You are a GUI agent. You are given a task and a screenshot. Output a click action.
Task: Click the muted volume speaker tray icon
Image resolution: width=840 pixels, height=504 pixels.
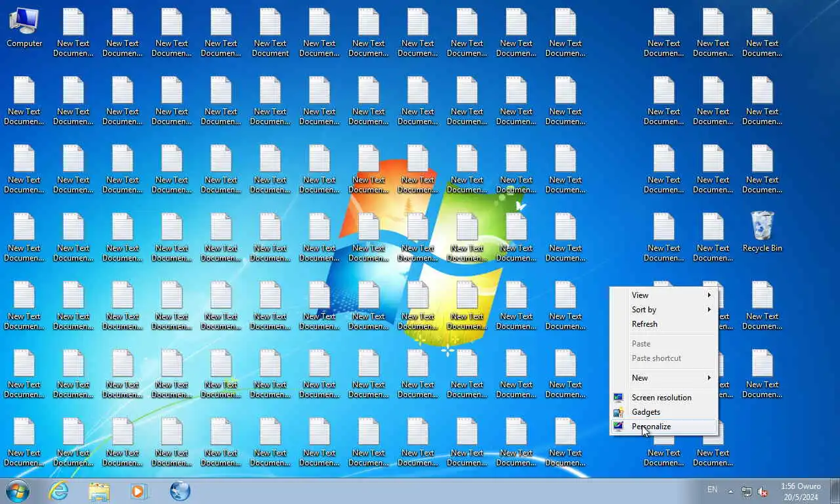[x=763, y=491]
